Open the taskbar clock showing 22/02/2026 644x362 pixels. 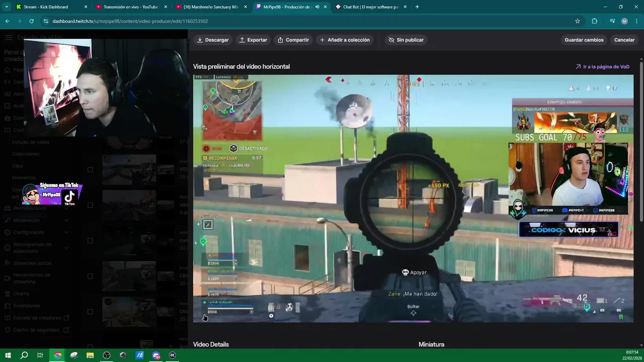tap(632, 355)
